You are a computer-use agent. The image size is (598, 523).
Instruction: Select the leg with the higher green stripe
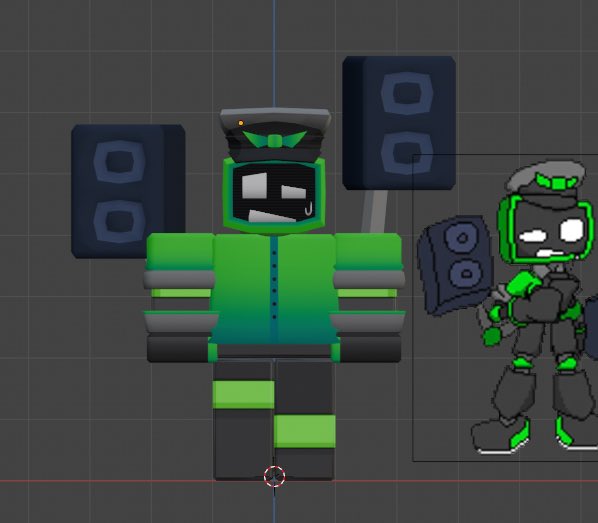(244, 419)
